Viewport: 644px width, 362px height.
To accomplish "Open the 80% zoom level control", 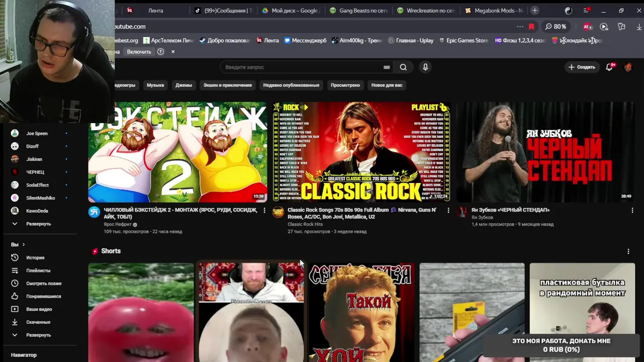I will click(x=555, y=27).
